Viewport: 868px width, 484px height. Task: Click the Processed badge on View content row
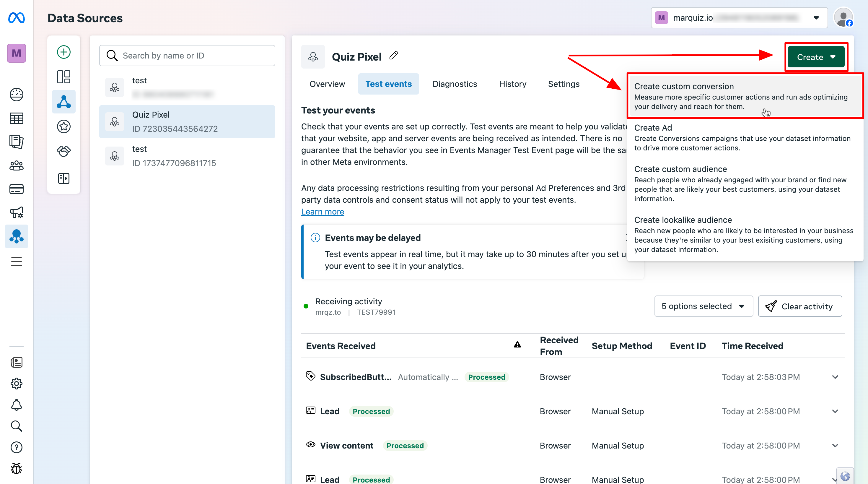405,446
